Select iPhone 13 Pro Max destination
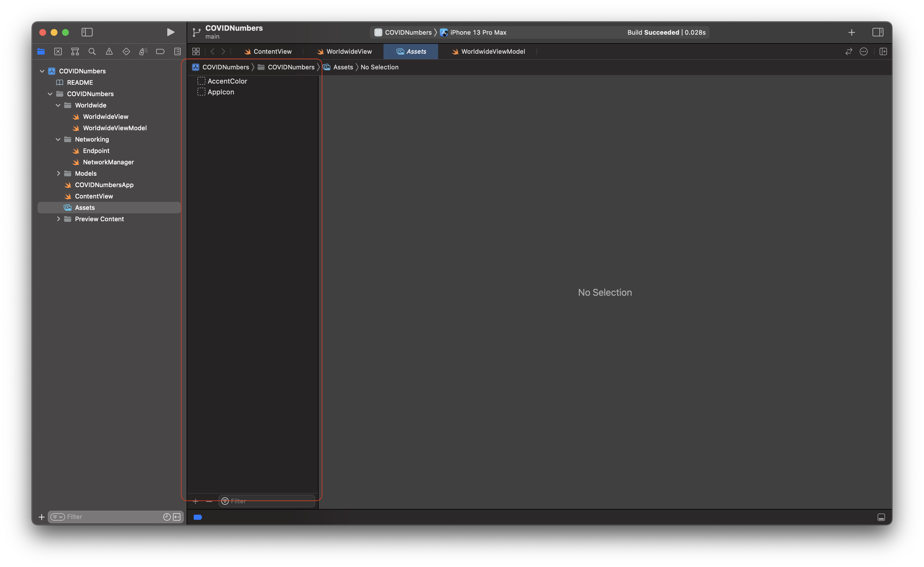The width and height of the screenshot is (924, 567). 478,32
